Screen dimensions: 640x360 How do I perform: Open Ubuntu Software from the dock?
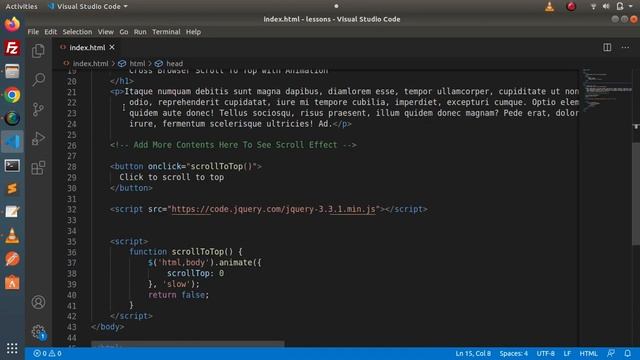click(x=12, y=282)
